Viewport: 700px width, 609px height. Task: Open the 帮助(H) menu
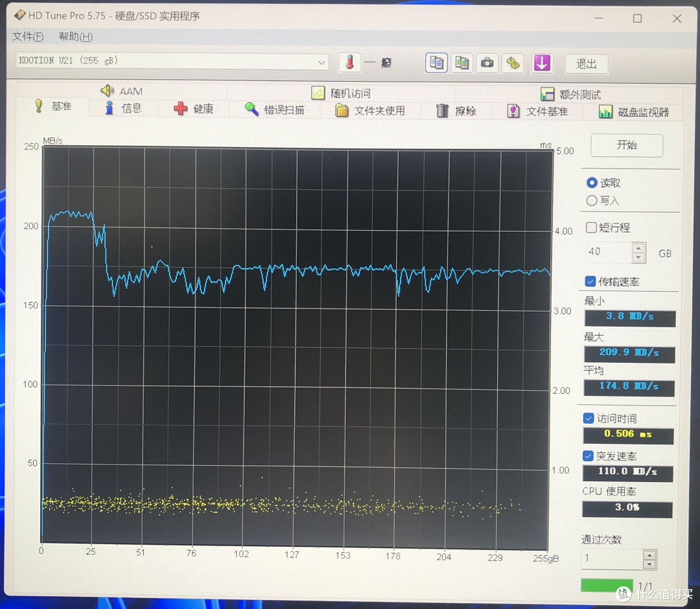75,36
